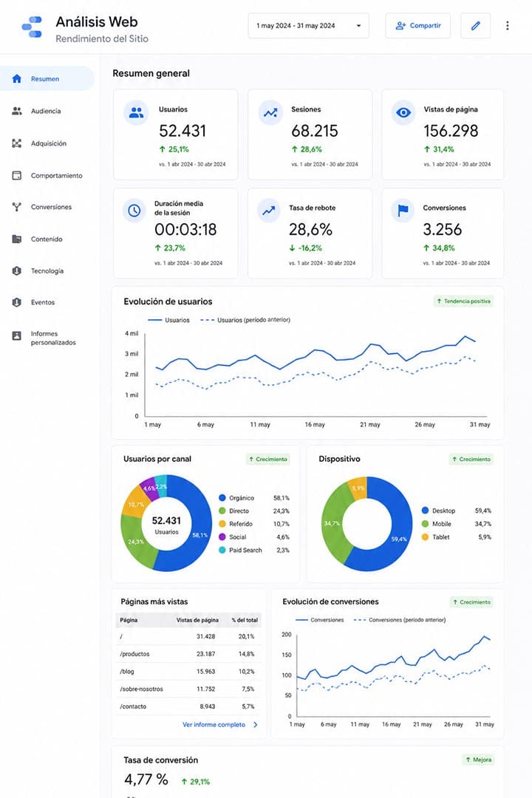Screen dimensions: 532x798
Task: Click the Tecnología shield icon
Action: [17, 270]
